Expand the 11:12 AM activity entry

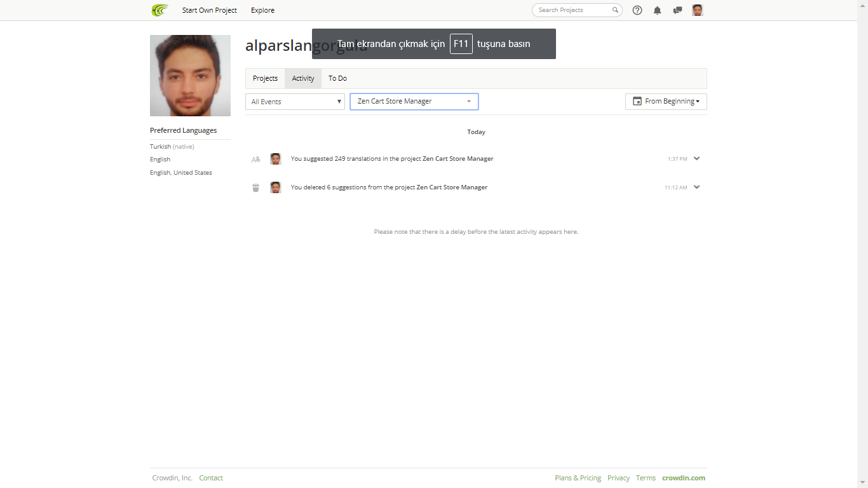click(697, 187)
